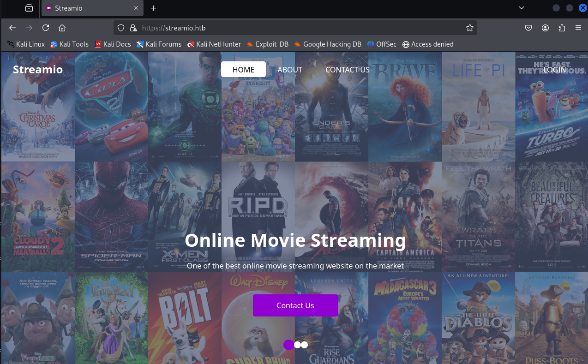
Task: Click the address bar URL field
Action: click(295, 28)
